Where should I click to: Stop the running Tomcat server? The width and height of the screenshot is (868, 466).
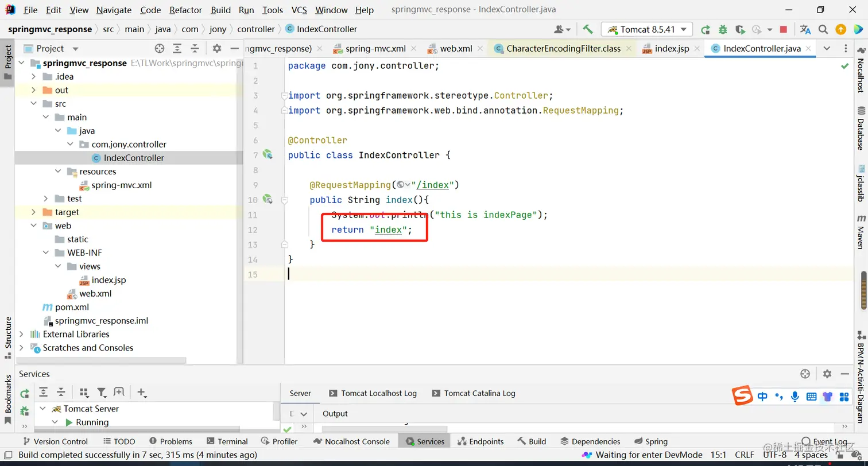coord(784,29)
